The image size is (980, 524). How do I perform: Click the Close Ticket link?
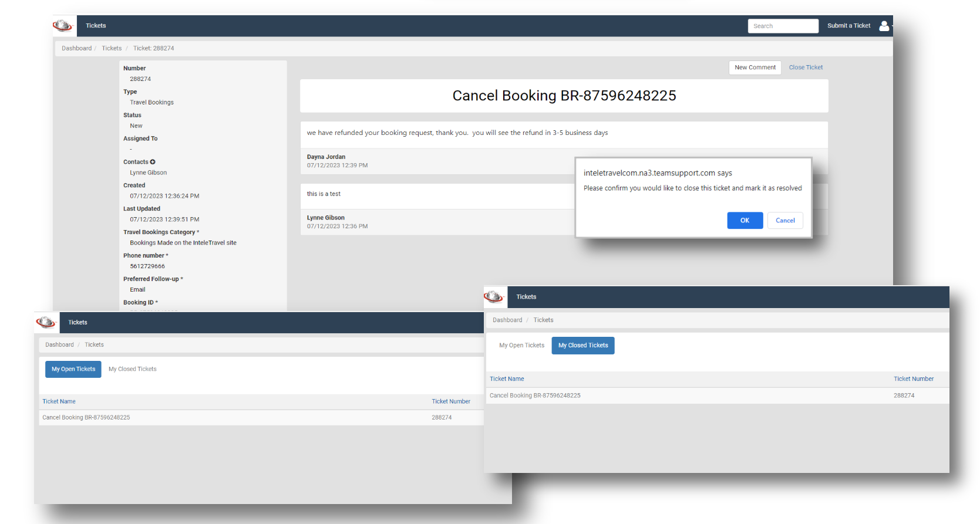pos(806,67)
